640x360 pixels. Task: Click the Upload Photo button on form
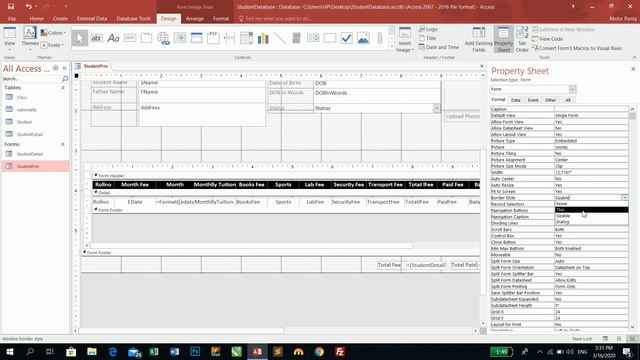click(x=462, y=116)
